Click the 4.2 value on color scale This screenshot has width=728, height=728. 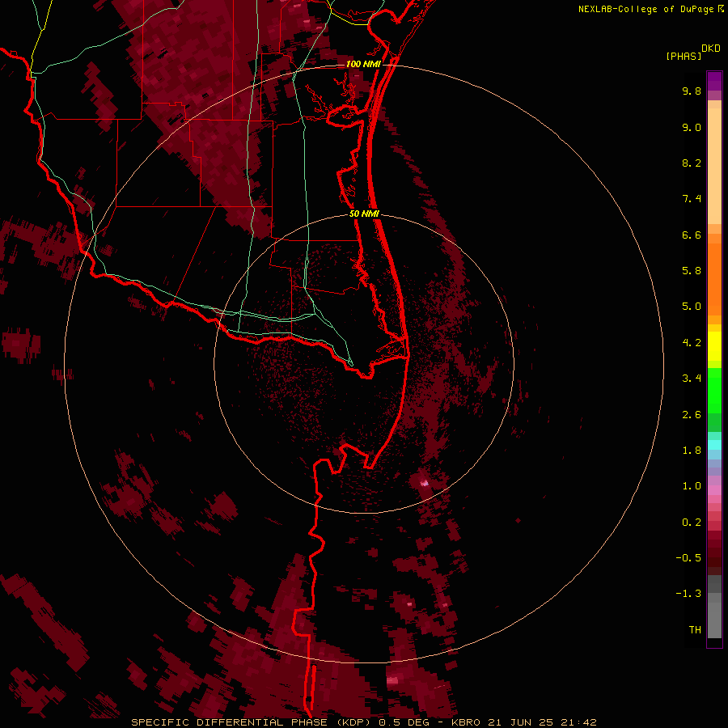692,343
